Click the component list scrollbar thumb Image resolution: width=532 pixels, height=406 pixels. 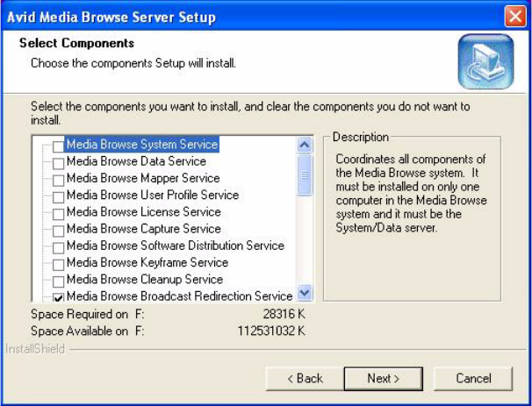[305, 175]
